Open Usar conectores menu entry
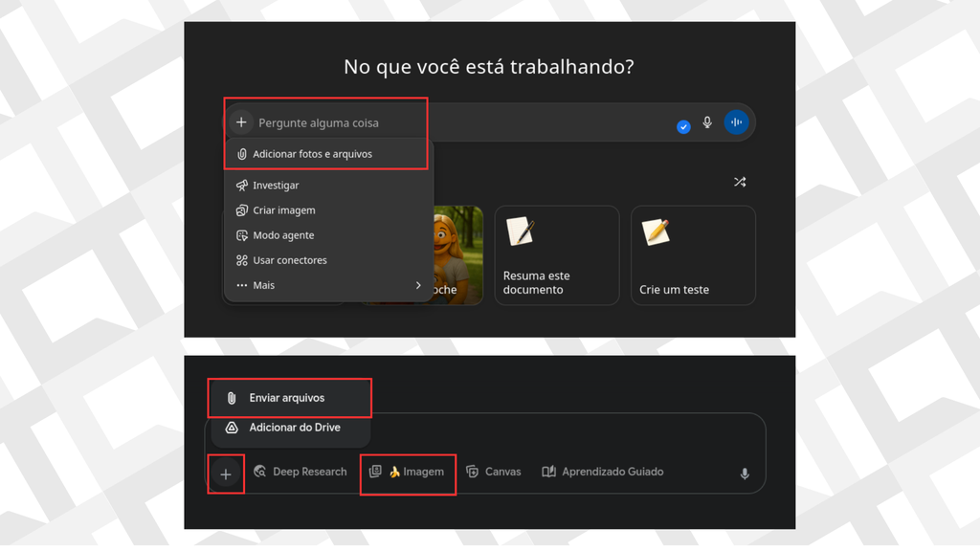The image size is (980, 551). [x=289, y=260]
